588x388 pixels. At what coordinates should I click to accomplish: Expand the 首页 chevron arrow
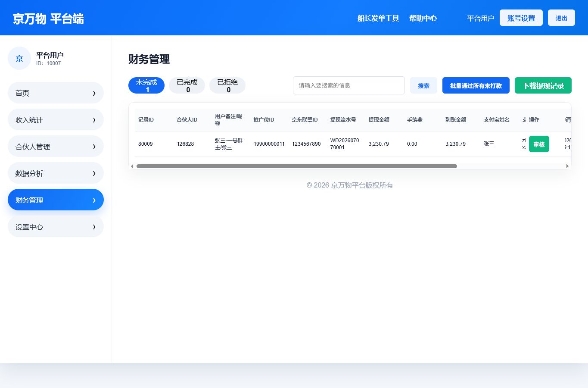tap(94, 93)
